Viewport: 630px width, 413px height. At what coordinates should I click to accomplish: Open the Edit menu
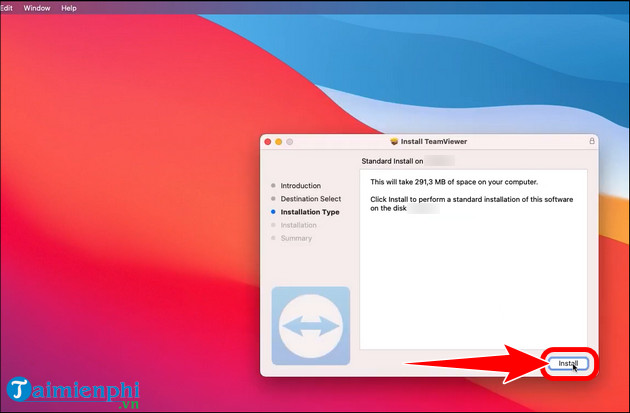[x=6, y=8]
